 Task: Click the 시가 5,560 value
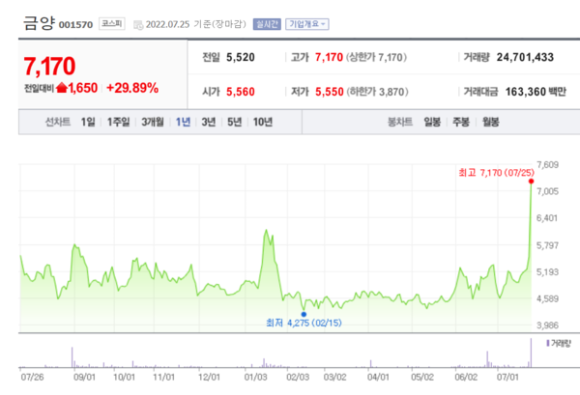click(x=240, y=92)
